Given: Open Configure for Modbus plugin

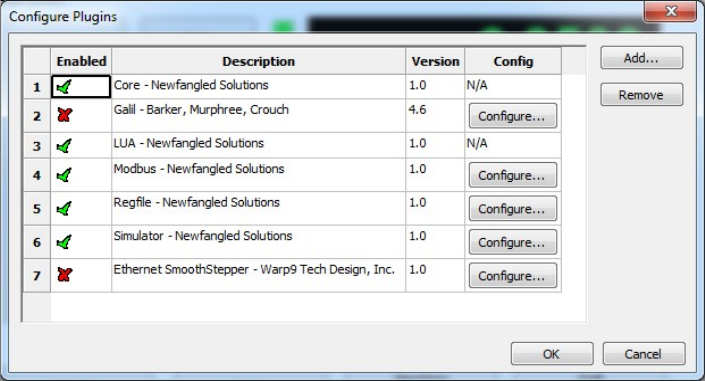Looking at the screenshot, I should click(x=513, y=175).
